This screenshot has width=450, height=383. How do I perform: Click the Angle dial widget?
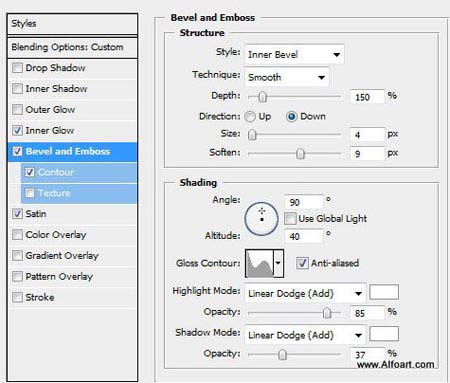(261, 219)
